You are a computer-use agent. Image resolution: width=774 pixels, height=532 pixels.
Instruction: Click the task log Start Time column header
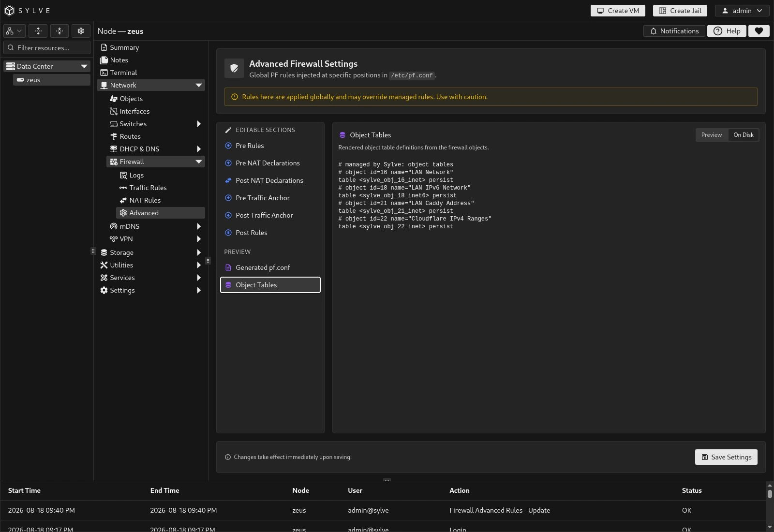(24, 490)
